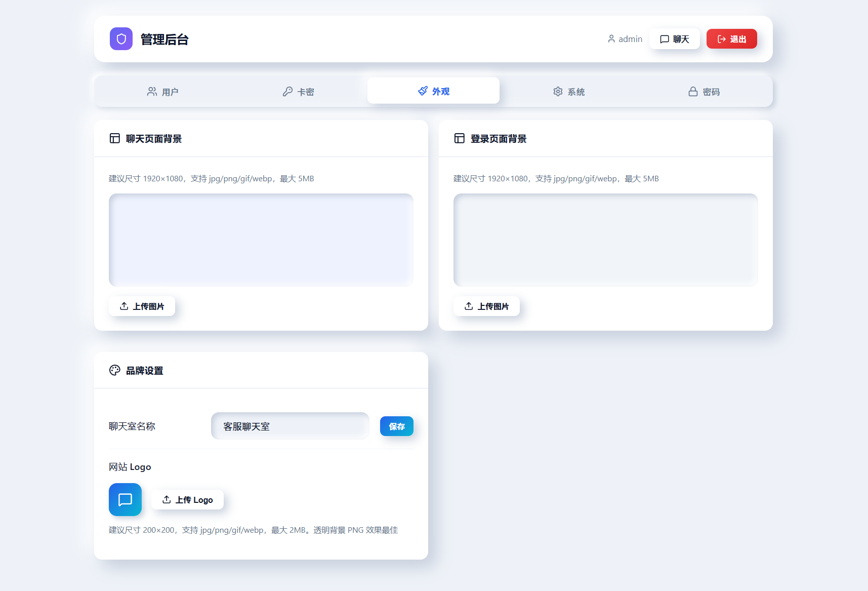Image resolution: width=868 pixels, height=591 pixels.
Task: Click the 上传 Logo button
Action: click(x=188, y=500)
